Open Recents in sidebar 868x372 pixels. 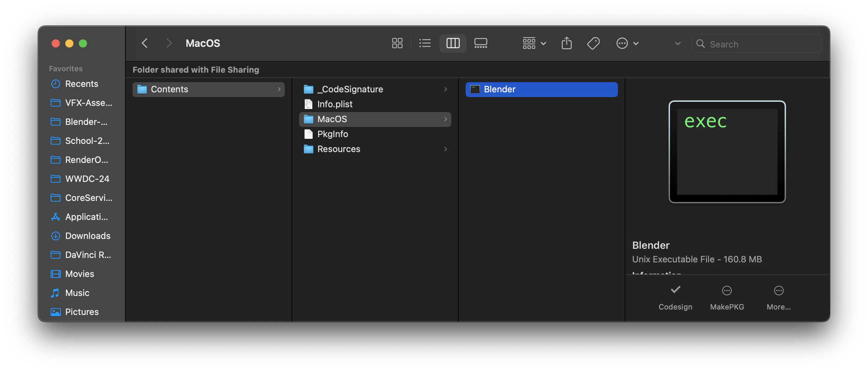pyautogui.click(x=82, y=84)
